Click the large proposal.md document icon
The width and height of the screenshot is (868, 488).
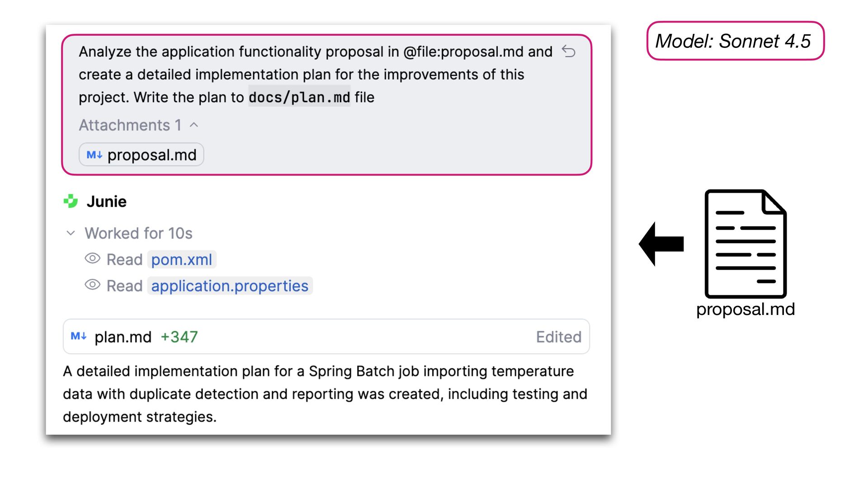[745, 244]
